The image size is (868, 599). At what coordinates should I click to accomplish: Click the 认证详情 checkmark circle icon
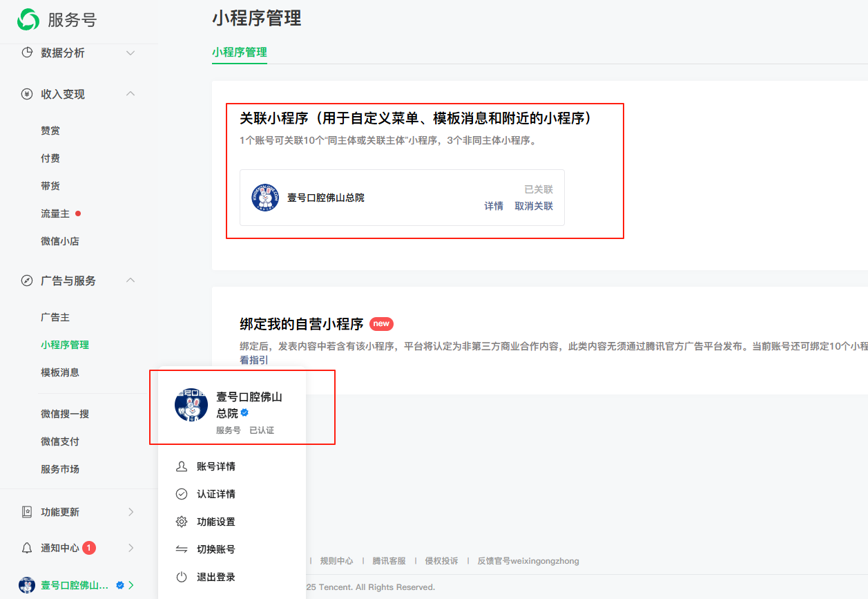182,494
